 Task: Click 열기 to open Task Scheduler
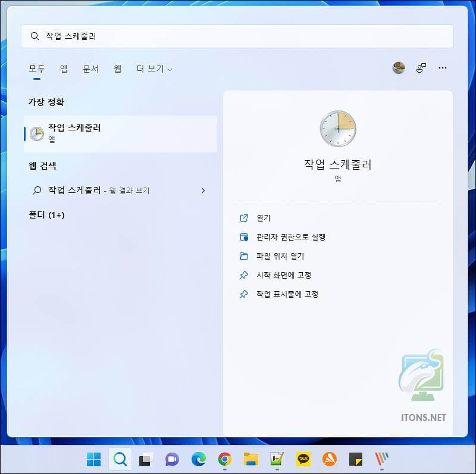pos(264,218)
